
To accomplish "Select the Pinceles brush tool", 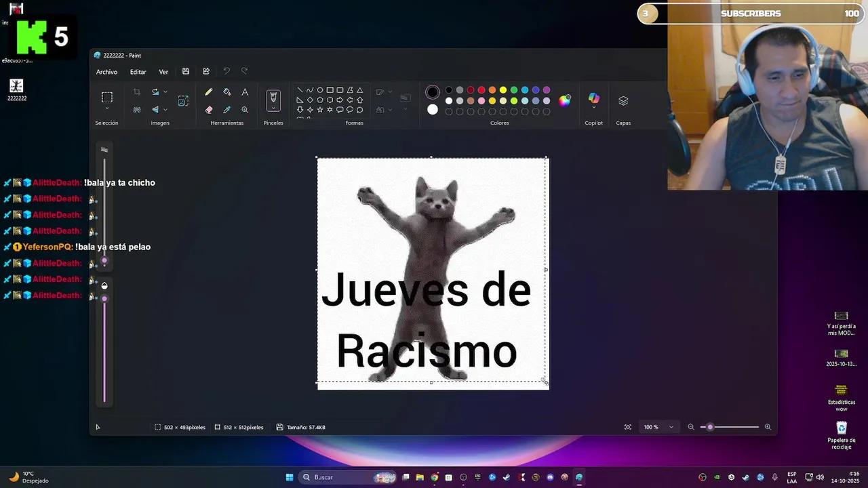I will click(273, 98).
